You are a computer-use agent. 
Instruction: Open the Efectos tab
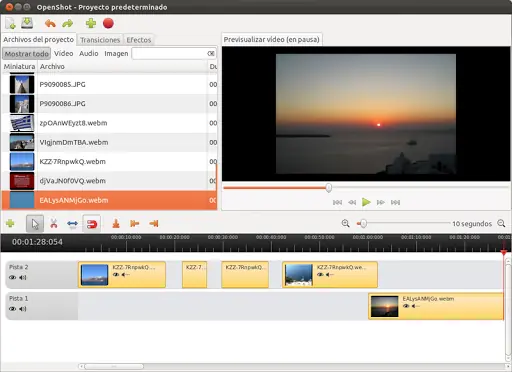coord(139,40)
